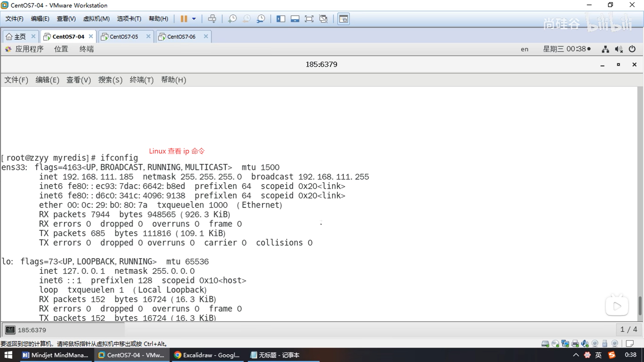Toggle the thumbnail bar view icon

pos(295,19)
